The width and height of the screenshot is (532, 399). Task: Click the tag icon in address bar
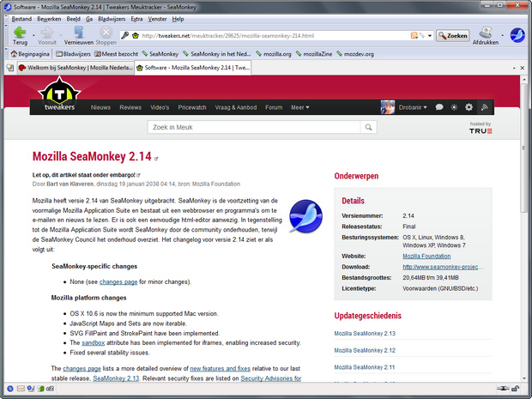(421, 35)
